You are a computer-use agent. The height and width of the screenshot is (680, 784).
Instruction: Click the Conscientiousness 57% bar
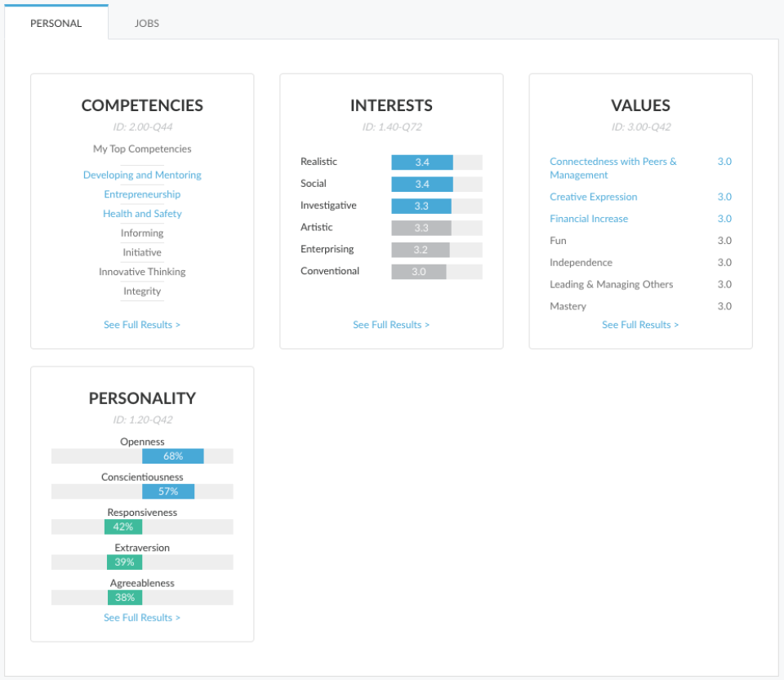[168, 491]
